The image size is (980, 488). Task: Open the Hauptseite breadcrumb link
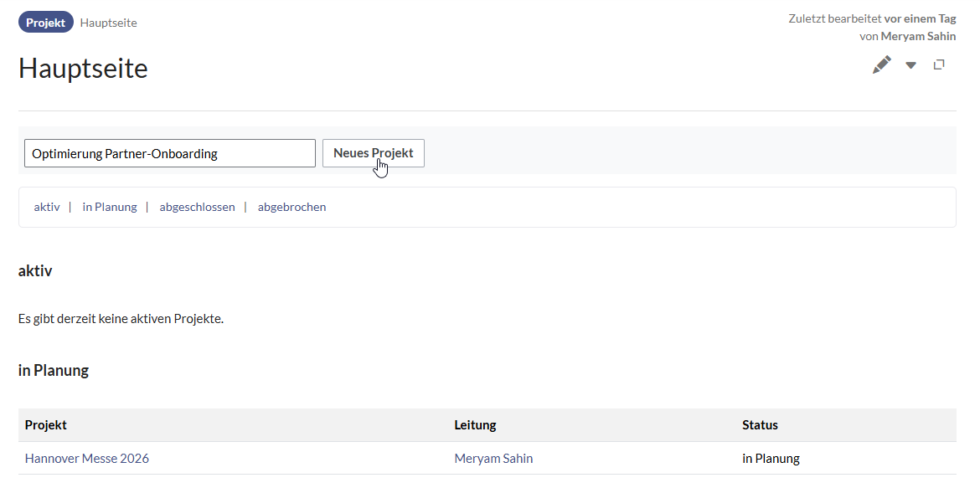click(108, 23)
